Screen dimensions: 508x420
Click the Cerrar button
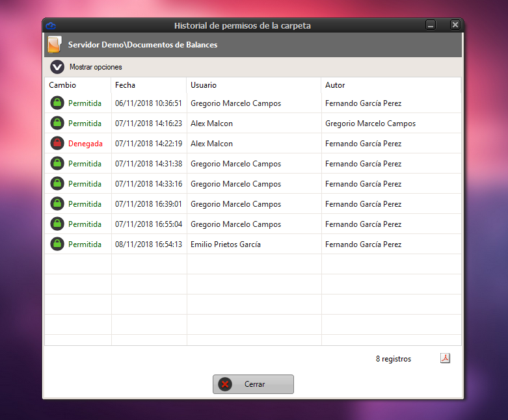253,384
